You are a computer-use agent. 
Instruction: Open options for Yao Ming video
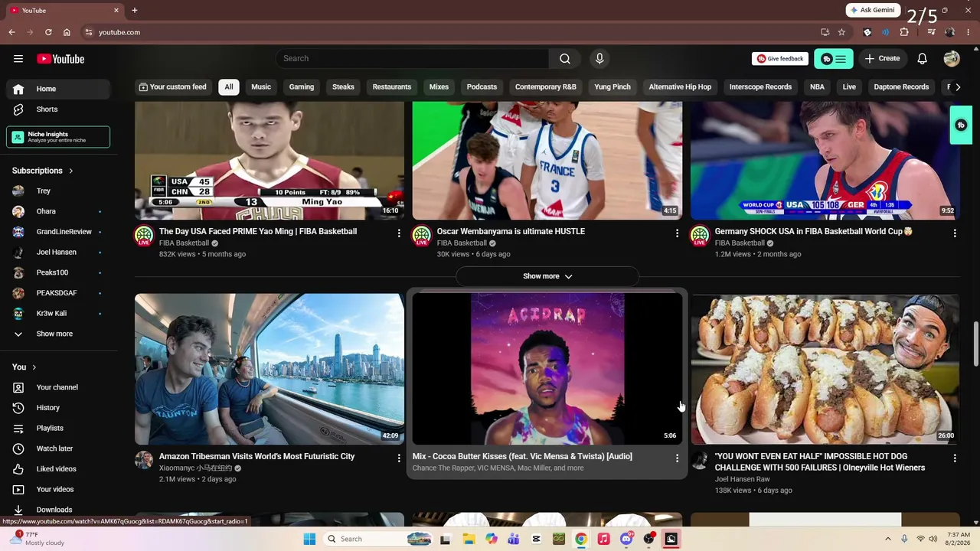tap(399, 233)
